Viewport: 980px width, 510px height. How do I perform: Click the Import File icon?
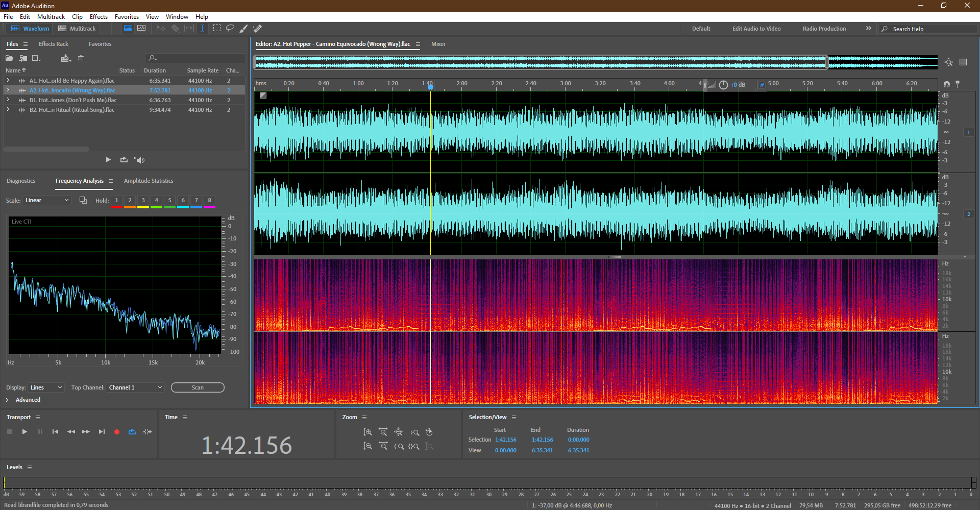pos(23,58)
